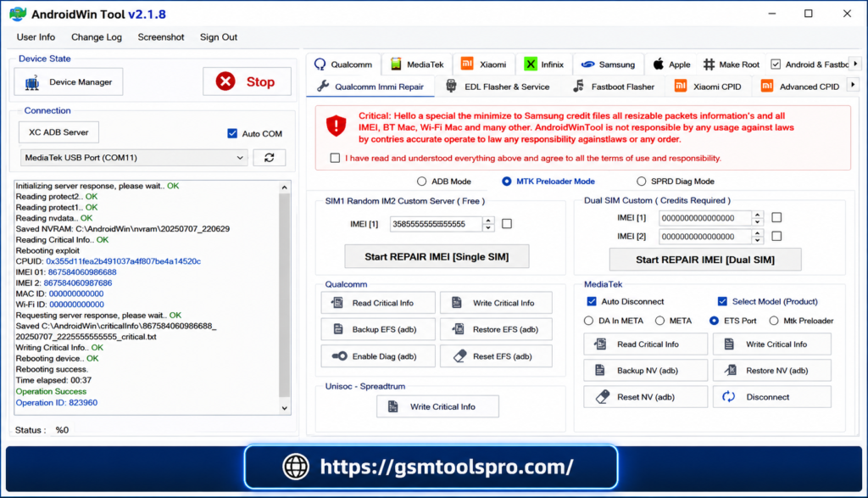Click Start REPAIR IMEI [Single SIM]
Viewport: 868px width, 498px height.
tap(437, 256)
